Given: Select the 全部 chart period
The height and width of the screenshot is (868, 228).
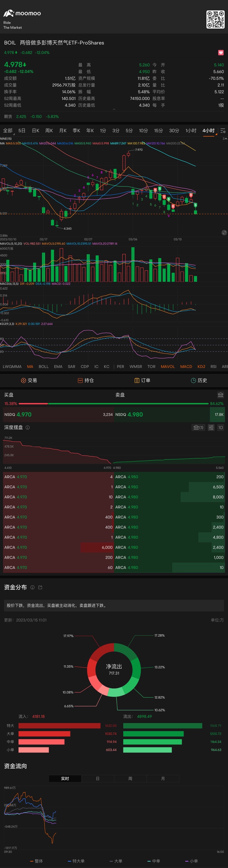Looking at the screenshot, I should (x=8, y=131).
